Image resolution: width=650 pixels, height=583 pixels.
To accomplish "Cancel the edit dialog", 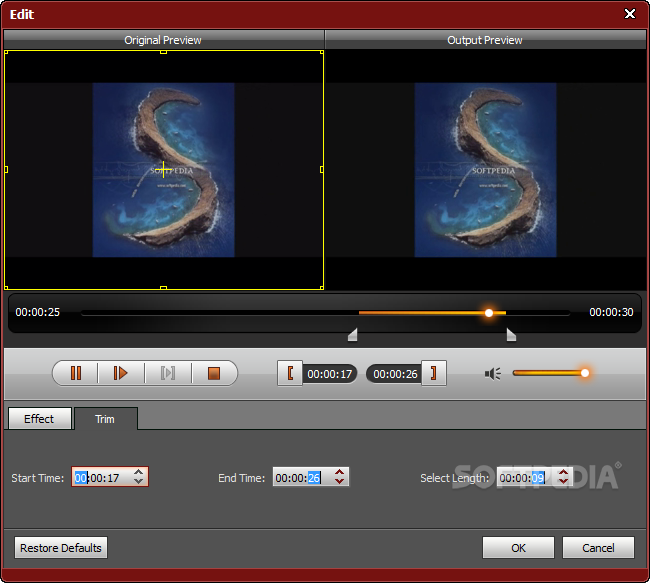I will pos(598,548).
